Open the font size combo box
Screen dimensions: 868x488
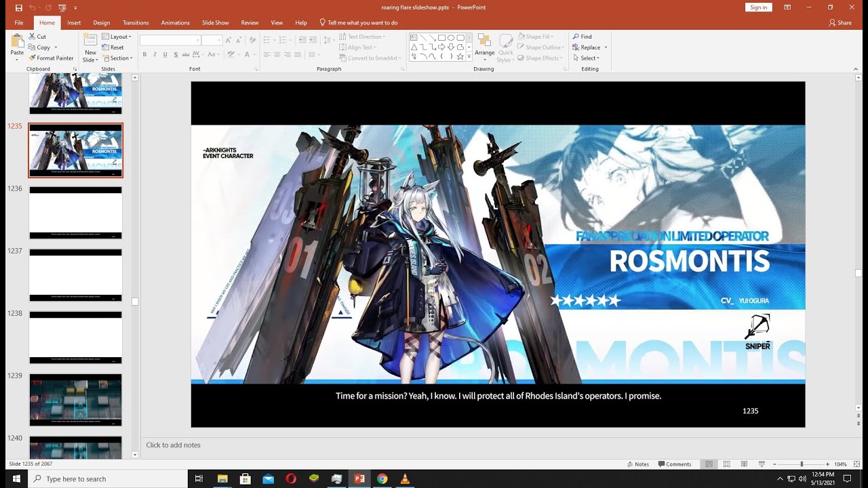[212, 41]
